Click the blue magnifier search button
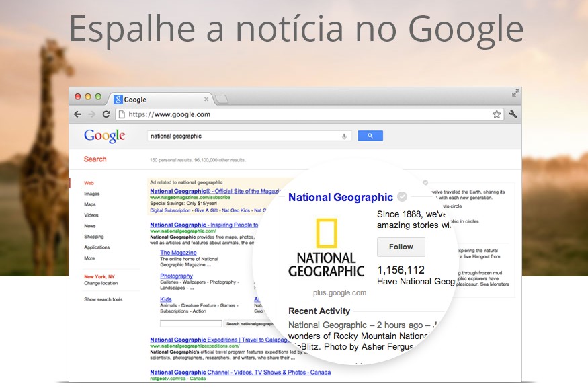Image resolution: width=588 pixels, height=392 pixels. (370, 136)
